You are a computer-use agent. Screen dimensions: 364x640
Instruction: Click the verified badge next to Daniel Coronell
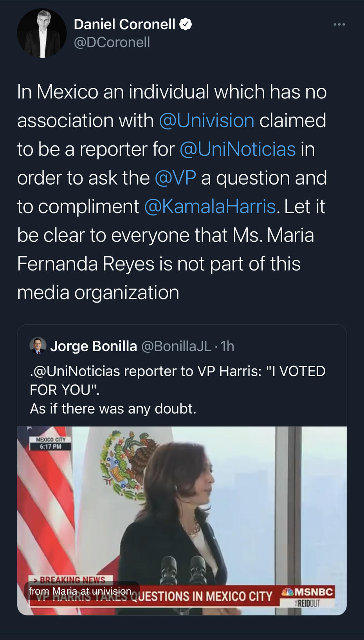pyautogui.click(x=186, y=24)
